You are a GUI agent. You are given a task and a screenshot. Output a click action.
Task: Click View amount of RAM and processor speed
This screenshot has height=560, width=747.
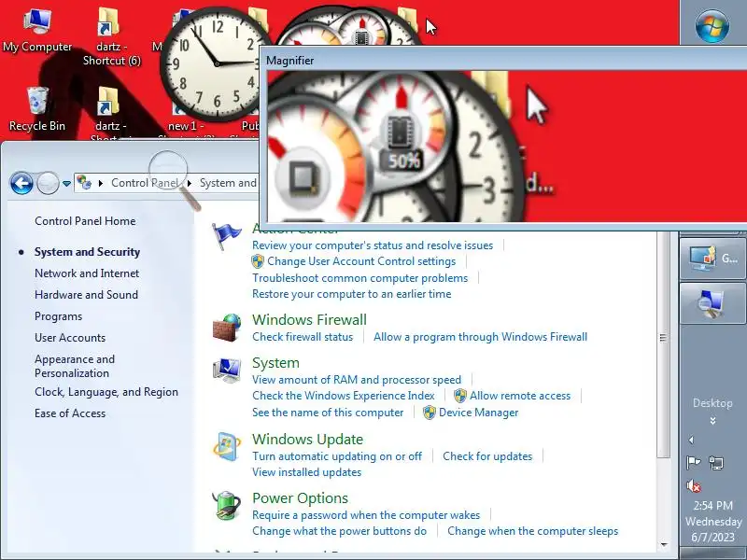(357, 380)
